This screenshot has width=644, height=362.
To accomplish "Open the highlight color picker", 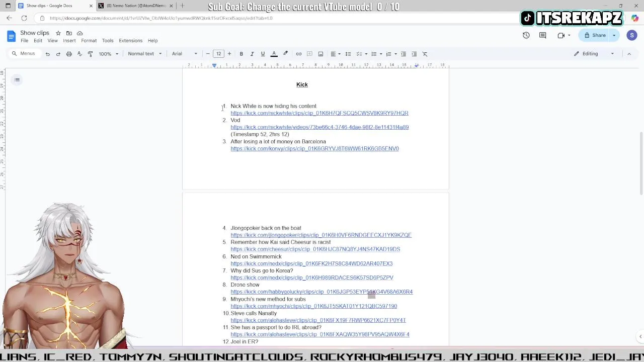I will pos(285,54).
